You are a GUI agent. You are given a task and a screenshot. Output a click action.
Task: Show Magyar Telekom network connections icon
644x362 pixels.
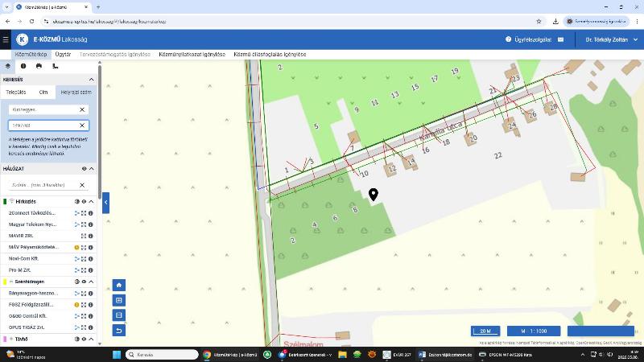(x=76, y=224)
